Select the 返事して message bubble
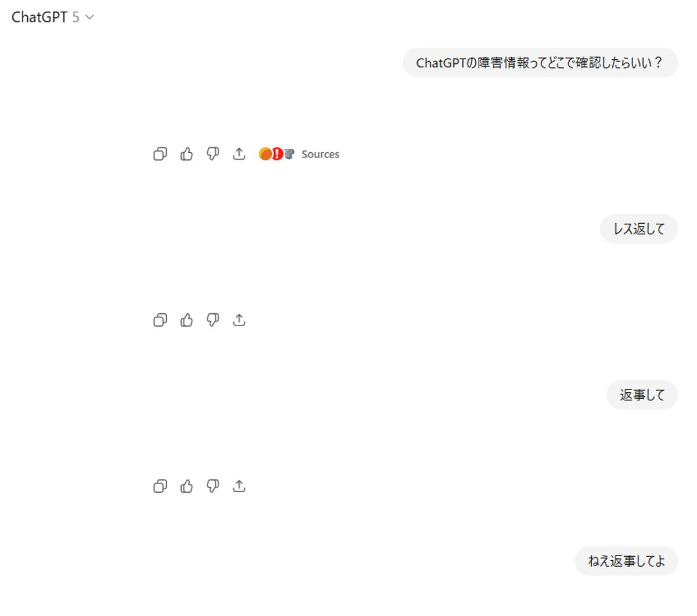 [642, 395]
